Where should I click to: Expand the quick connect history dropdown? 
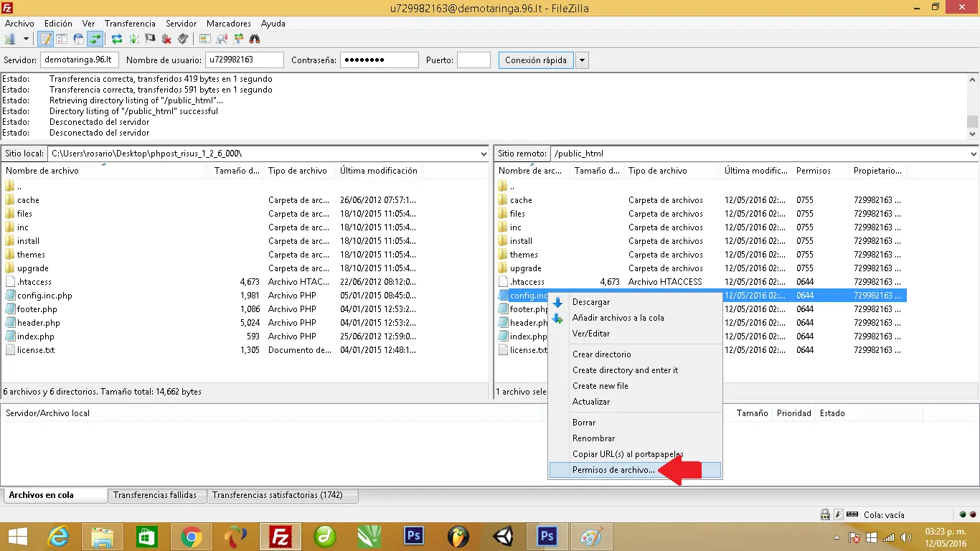[583, 60]
